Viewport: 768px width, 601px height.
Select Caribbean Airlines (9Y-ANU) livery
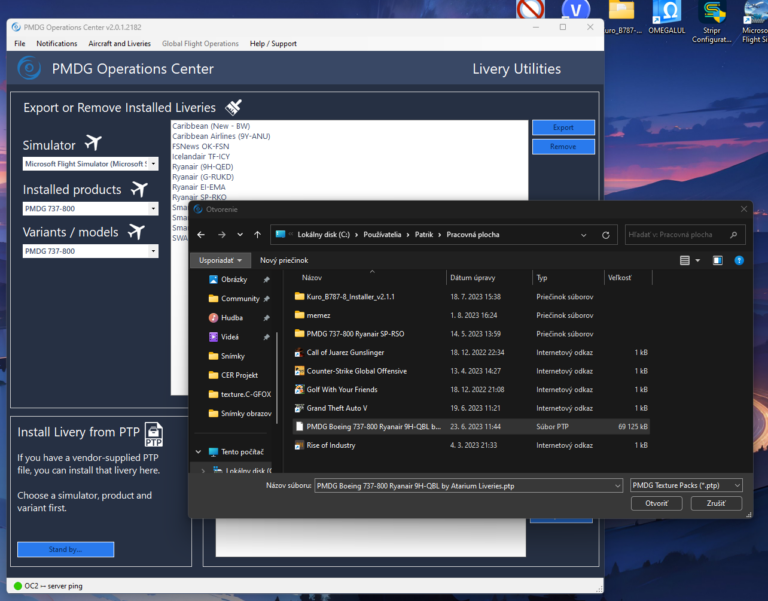tap(221, 136)
